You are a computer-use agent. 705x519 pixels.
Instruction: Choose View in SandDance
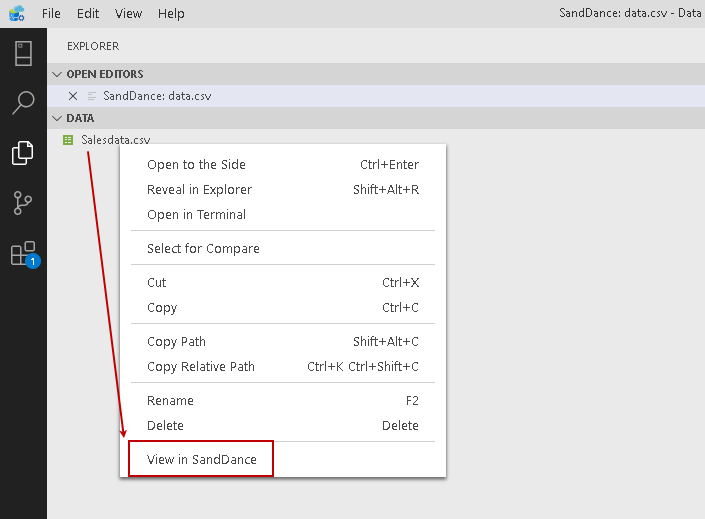(x=202, y=460)
